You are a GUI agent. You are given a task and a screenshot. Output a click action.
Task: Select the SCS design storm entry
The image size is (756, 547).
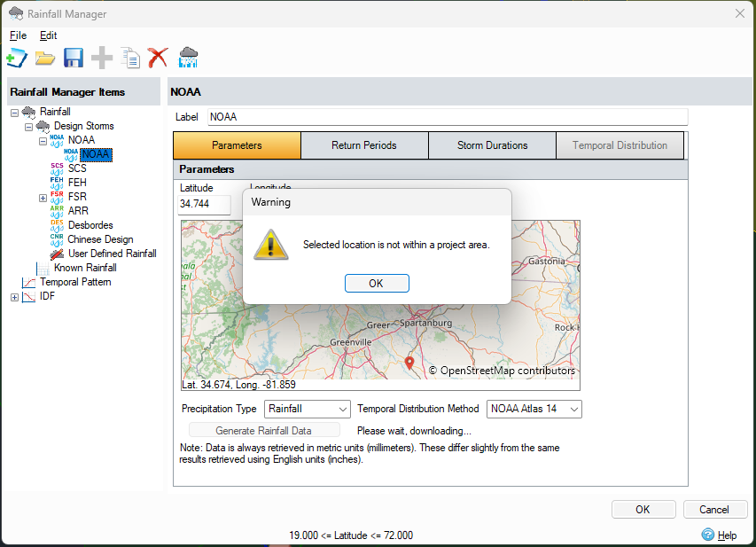pos(77,168)
